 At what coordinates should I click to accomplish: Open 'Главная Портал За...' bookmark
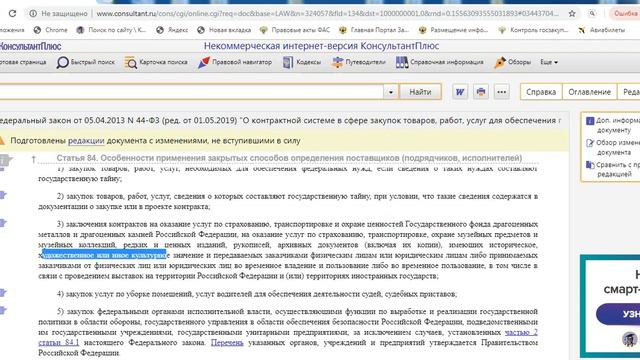374,30
